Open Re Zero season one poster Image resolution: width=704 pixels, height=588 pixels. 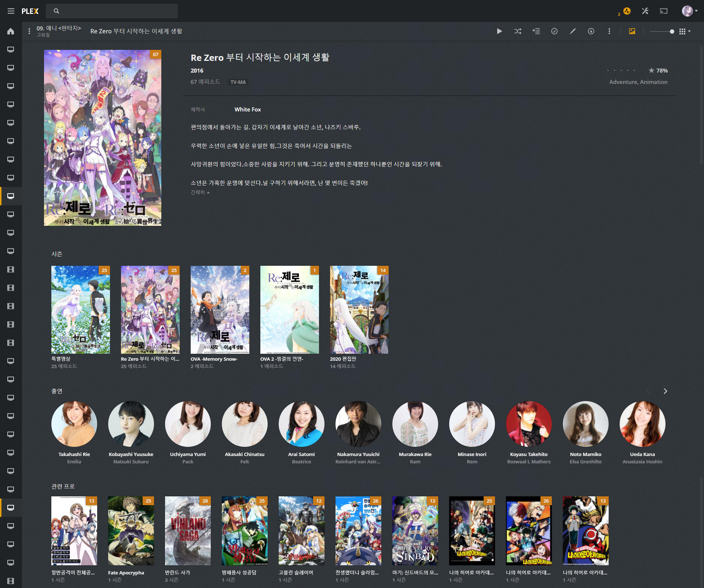pos(150,310)
